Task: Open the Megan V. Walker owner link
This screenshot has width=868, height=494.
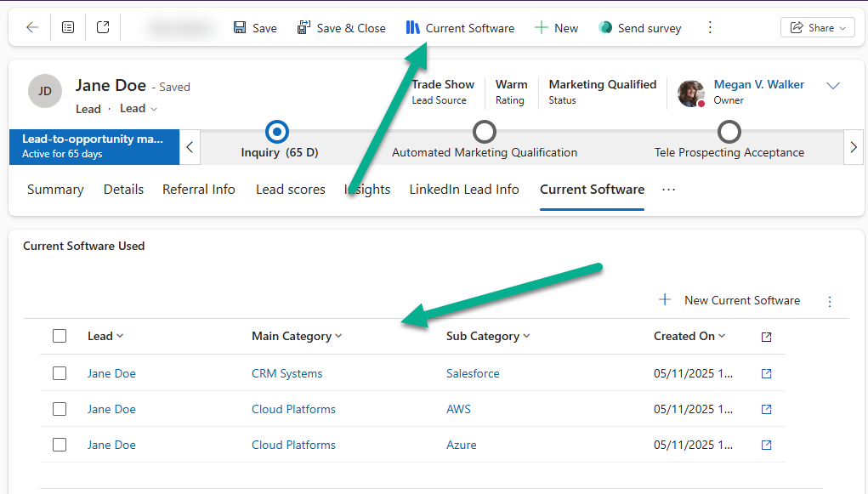Action: 758,84
